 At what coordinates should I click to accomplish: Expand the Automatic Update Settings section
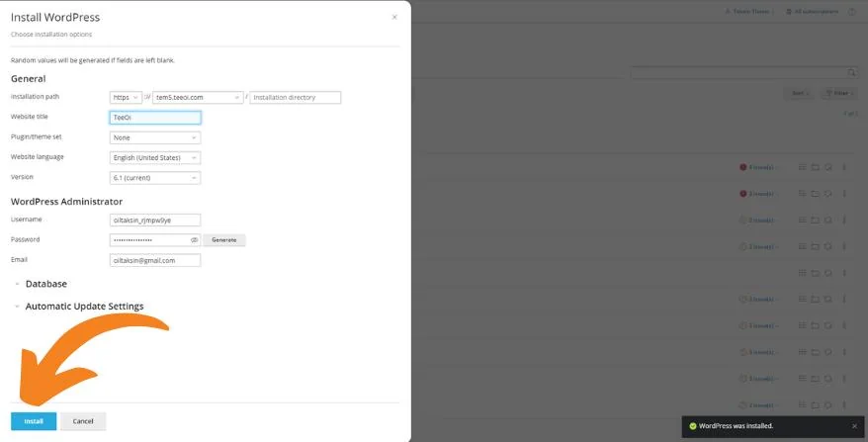pos(84,307)
